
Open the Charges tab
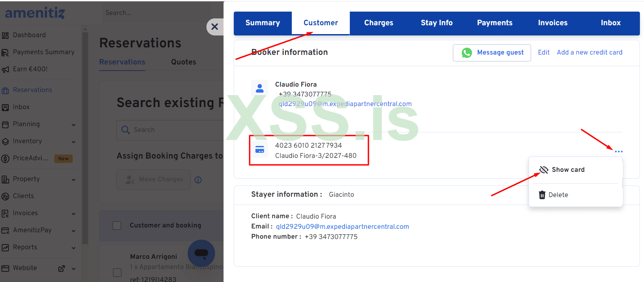[x=378, y=23]
